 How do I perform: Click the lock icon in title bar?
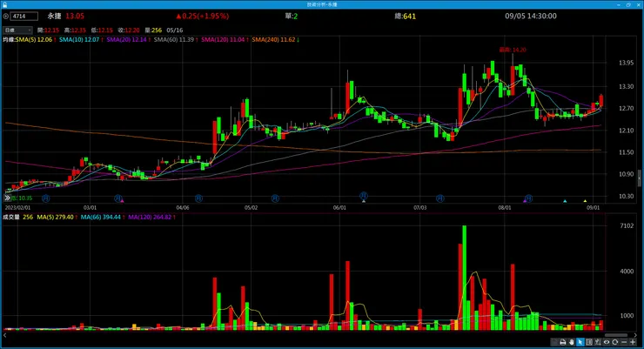coord(4,4)
